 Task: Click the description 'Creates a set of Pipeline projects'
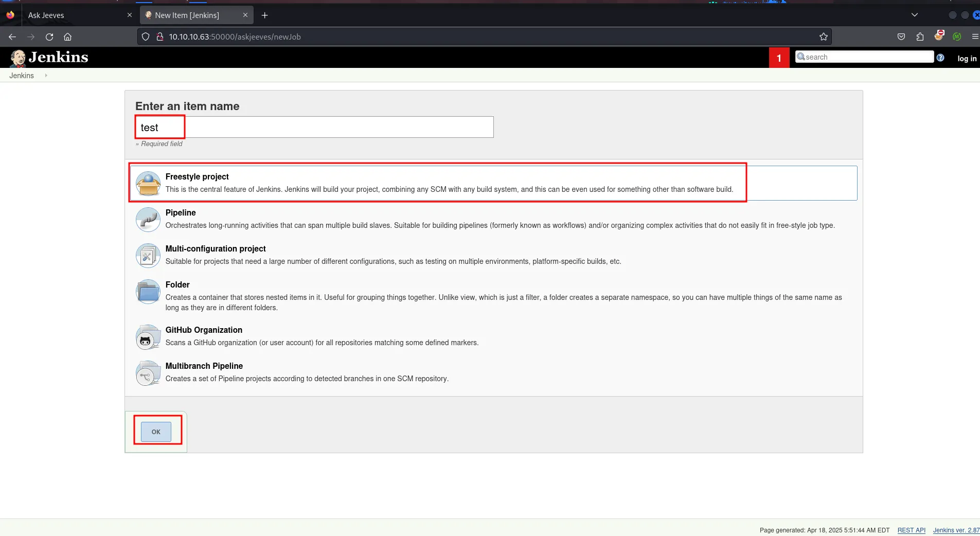(x=307, y=379)
